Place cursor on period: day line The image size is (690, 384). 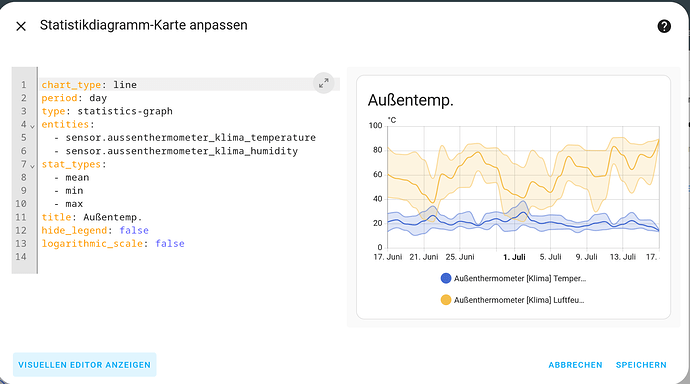74,98
